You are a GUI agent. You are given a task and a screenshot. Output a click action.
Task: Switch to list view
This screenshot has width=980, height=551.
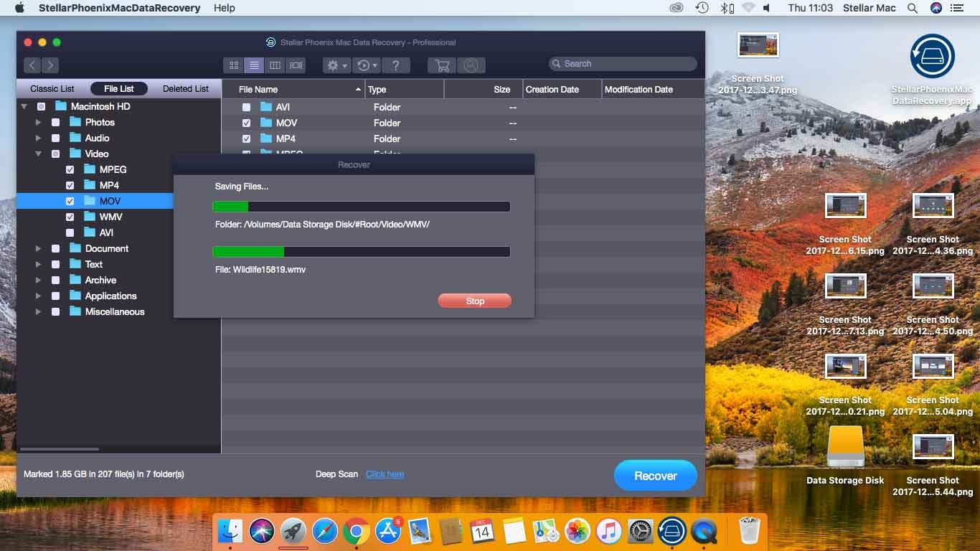tap(254, 65)
